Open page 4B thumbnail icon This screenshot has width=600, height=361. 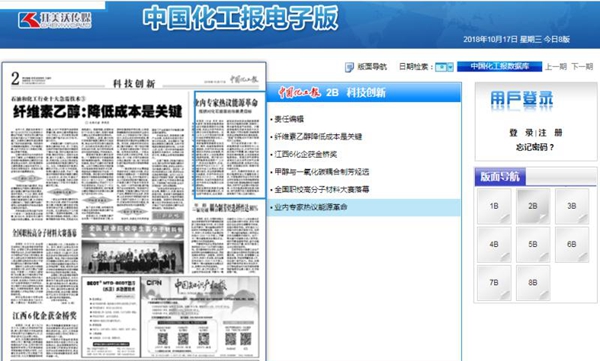tap(494, 244)
